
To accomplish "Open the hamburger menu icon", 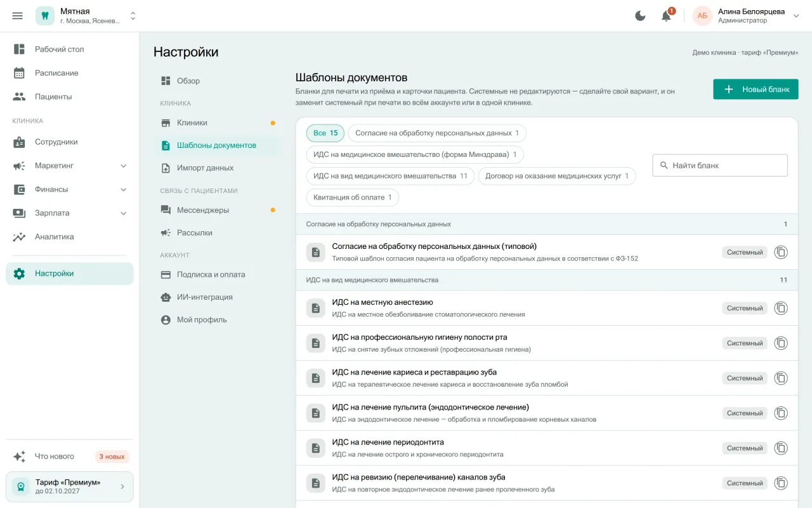I will (x=17, y=16).
